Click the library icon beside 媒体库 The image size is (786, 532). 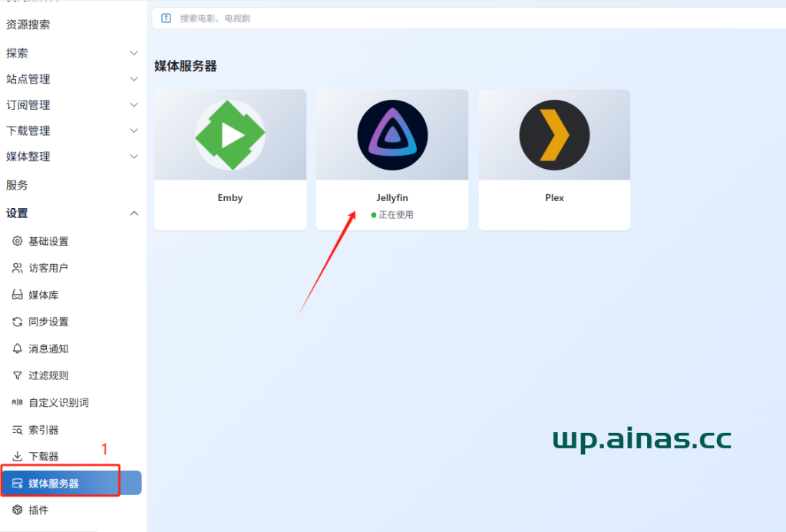[17, 295]
